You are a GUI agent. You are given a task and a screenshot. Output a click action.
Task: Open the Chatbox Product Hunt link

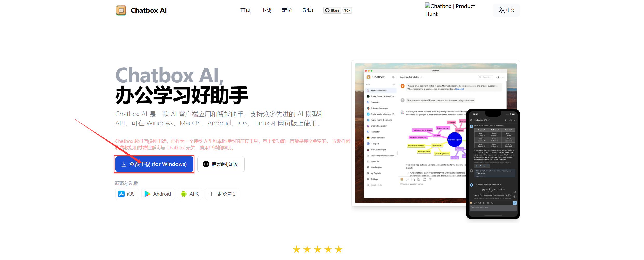pyautogui.click(x=450, y=10)
